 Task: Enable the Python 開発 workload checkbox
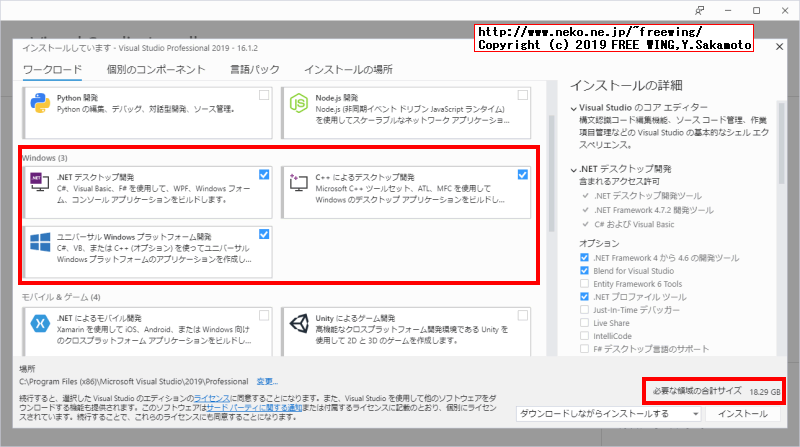tap(264, 95)
